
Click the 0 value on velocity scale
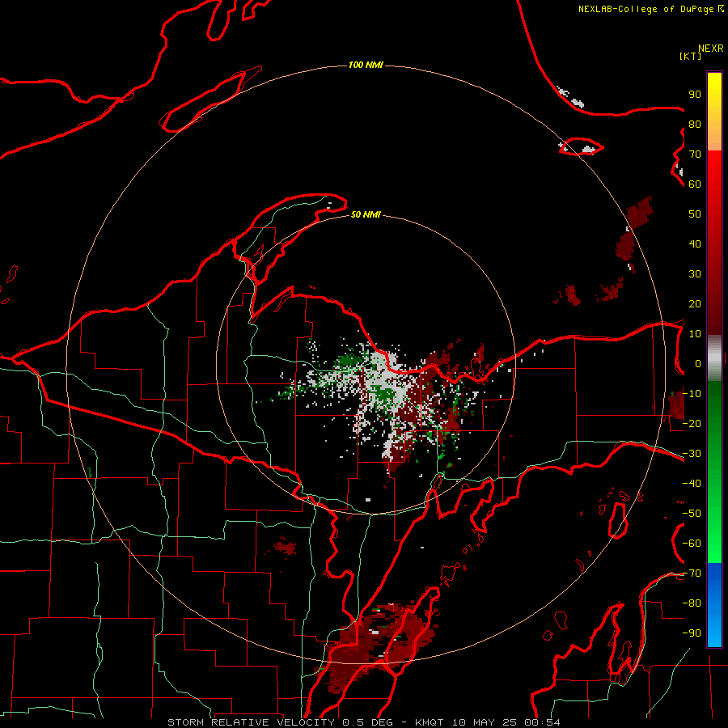pos(698,363)
